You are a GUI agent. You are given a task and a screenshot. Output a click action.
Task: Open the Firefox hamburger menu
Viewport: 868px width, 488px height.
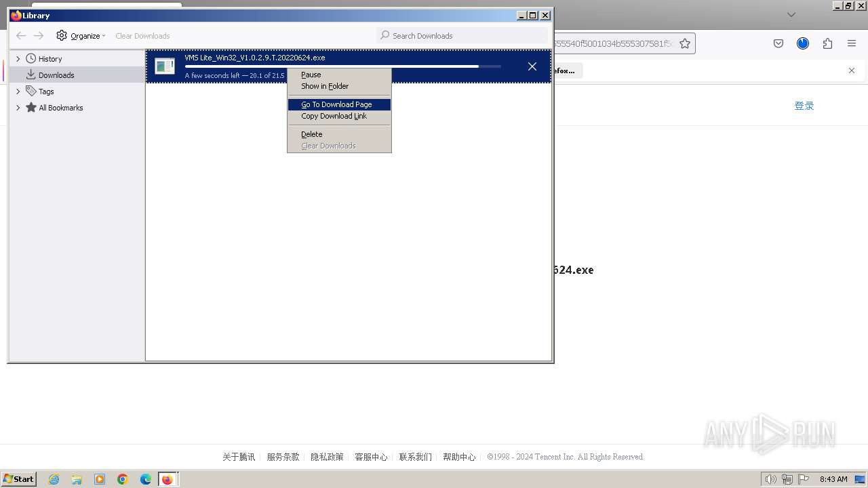coord(852,43)
